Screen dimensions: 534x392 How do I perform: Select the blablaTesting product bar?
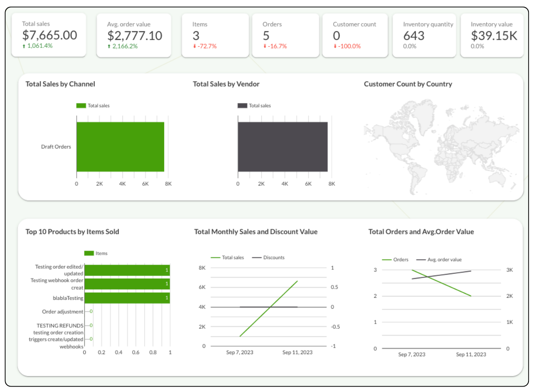(127, 298)
